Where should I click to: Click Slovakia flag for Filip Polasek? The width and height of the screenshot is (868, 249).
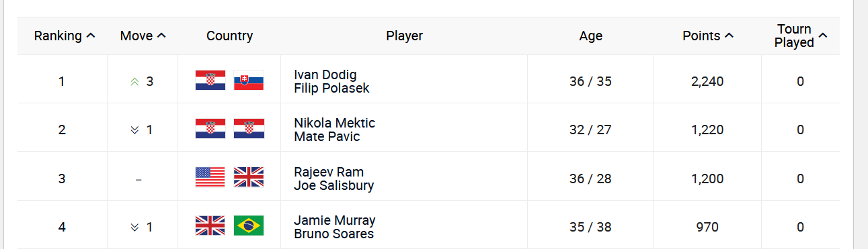tap(249, 81)
